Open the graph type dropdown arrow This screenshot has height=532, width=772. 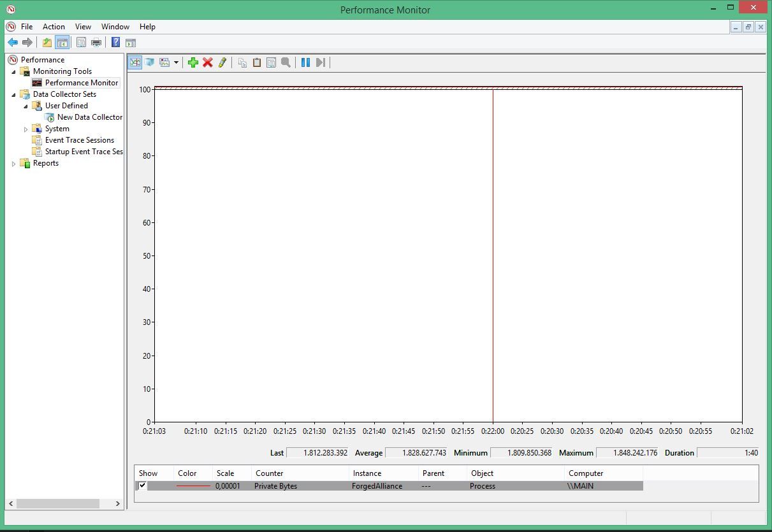pyautogui.click(x=176, y=62)
